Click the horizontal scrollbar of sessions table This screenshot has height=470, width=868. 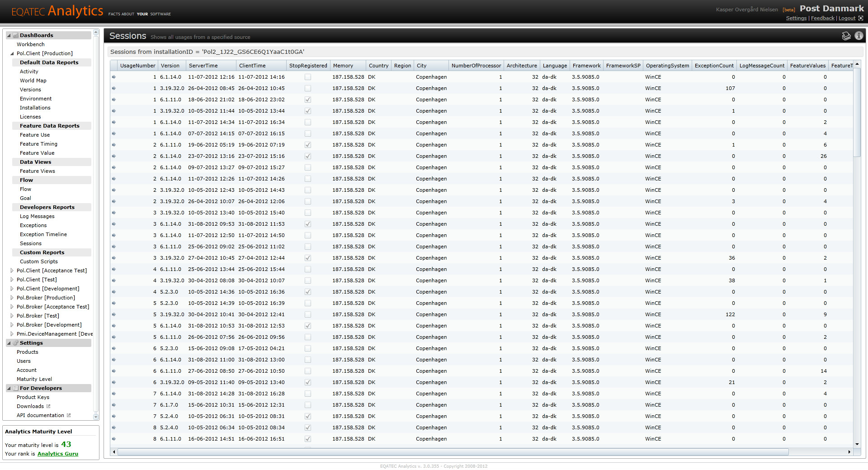(x=453, y=452)
